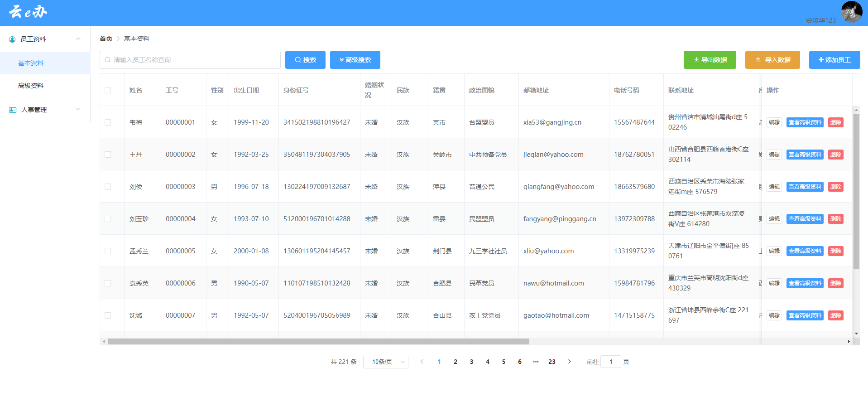The width and height of the screenshot is (868, 397).
Task: Click the magnifier icon inside search field
Action: click(107, 60)
